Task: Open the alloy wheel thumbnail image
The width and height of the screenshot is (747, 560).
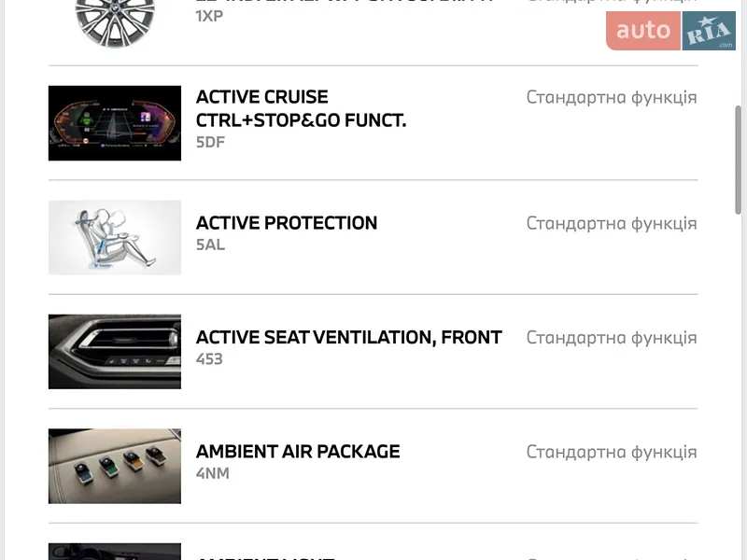Action: coord(115,22)
